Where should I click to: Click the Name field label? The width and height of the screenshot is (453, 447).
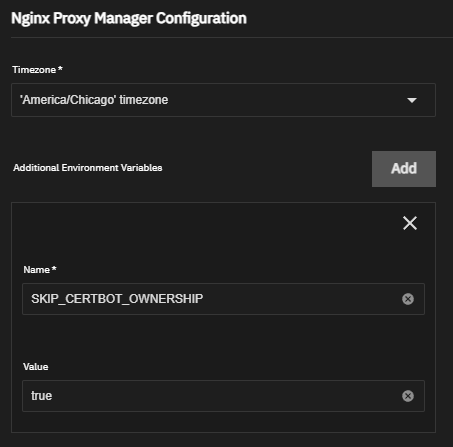pyautogui.click(x=36, y=269)
